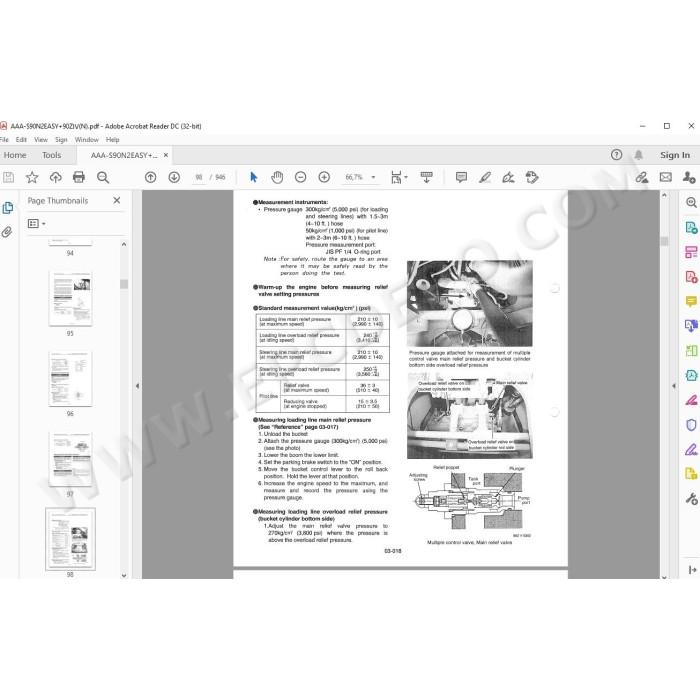Open the View menu
The height and width of the screenshot is (700, 700).
point(41,140)
